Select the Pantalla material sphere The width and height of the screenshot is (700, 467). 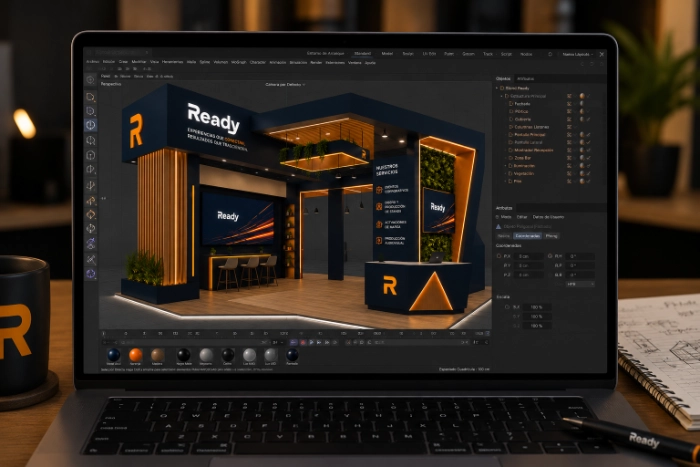pyautogui.click(x=292, y=355)
